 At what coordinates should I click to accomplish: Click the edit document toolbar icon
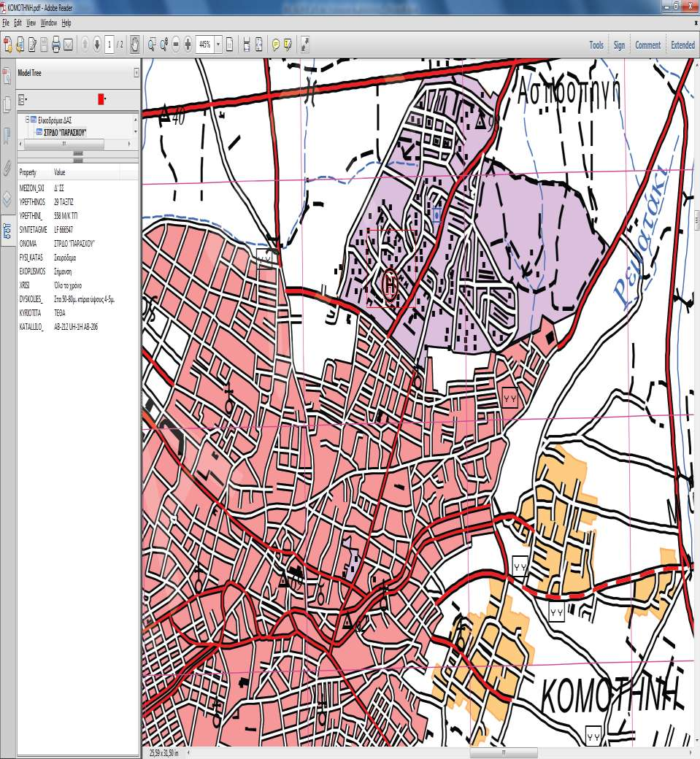(x=32, y=45)
